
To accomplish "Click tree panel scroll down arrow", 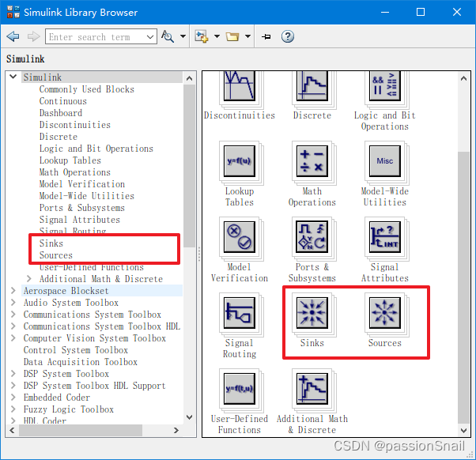I will tap(190, 417).
